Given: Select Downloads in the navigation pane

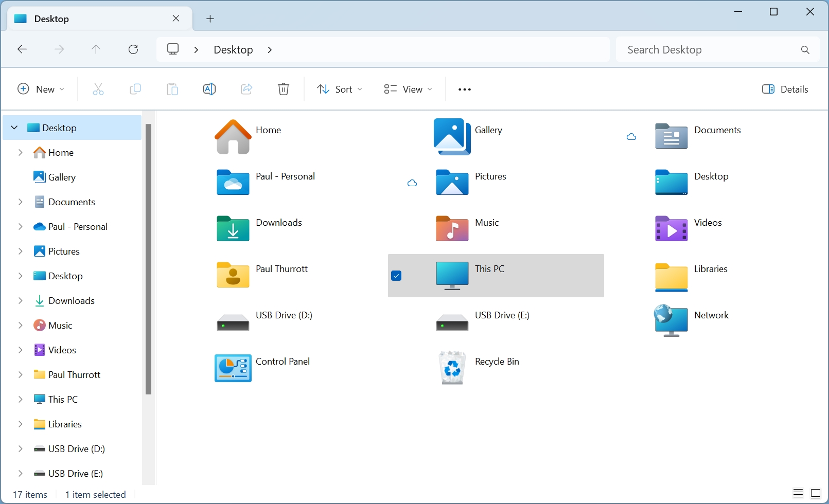Looking at the screenshot, I should click(71, 301).
